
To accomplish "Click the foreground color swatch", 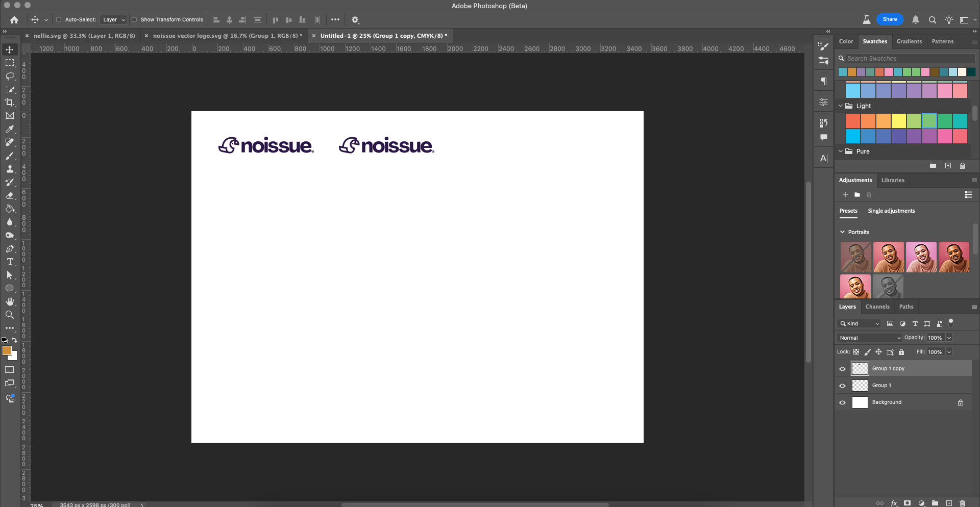I will pos(7,350).
